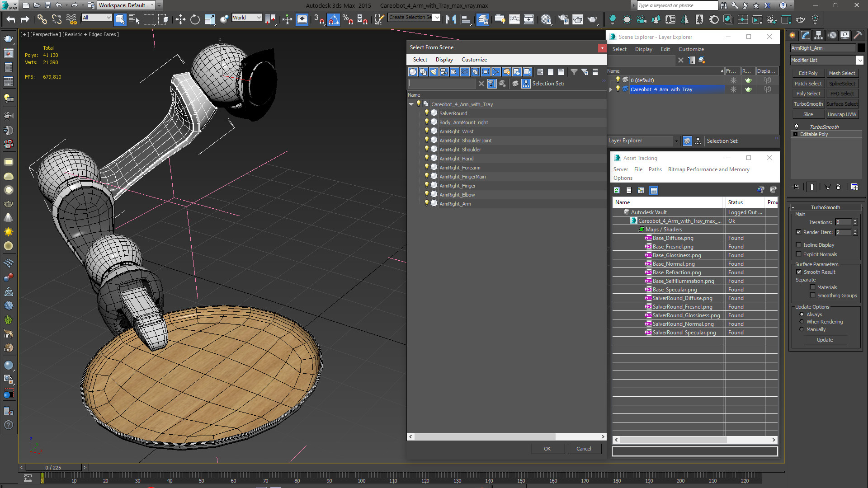Toggle the Layer Explorer toolbar icon
868x488 pixels.
482,19
